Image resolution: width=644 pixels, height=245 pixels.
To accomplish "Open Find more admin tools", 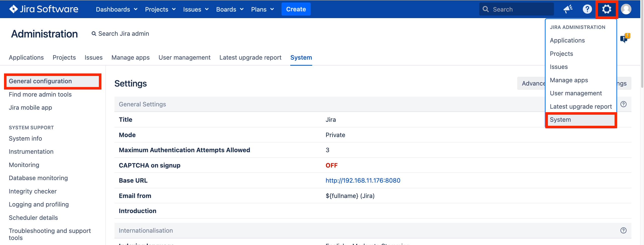I will click(40, 95).
